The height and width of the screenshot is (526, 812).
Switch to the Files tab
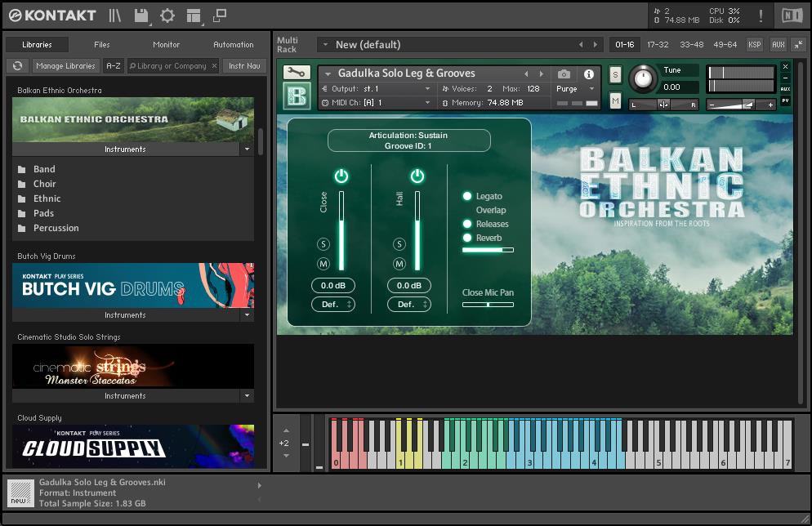click(x=101, y=45)
